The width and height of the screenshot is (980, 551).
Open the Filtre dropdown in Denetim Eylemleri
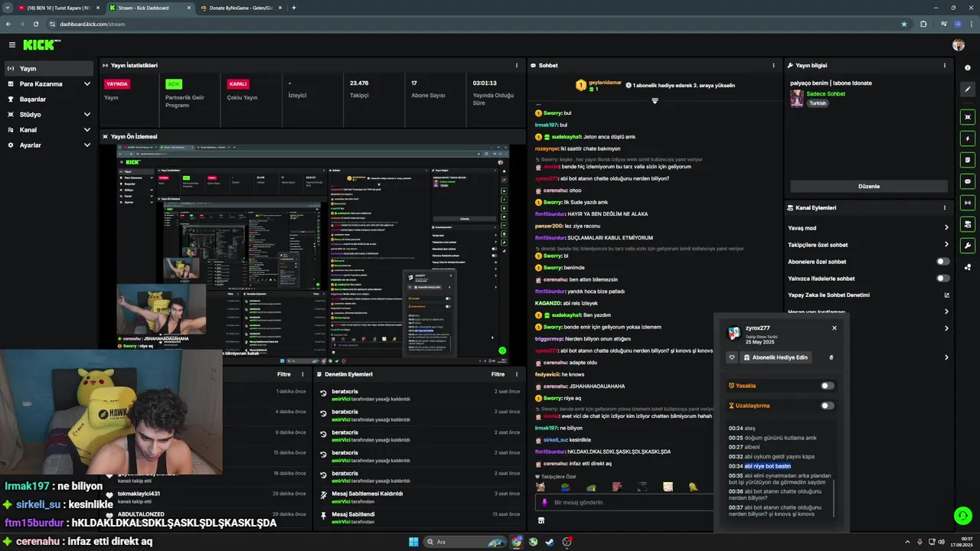point(498,374)
